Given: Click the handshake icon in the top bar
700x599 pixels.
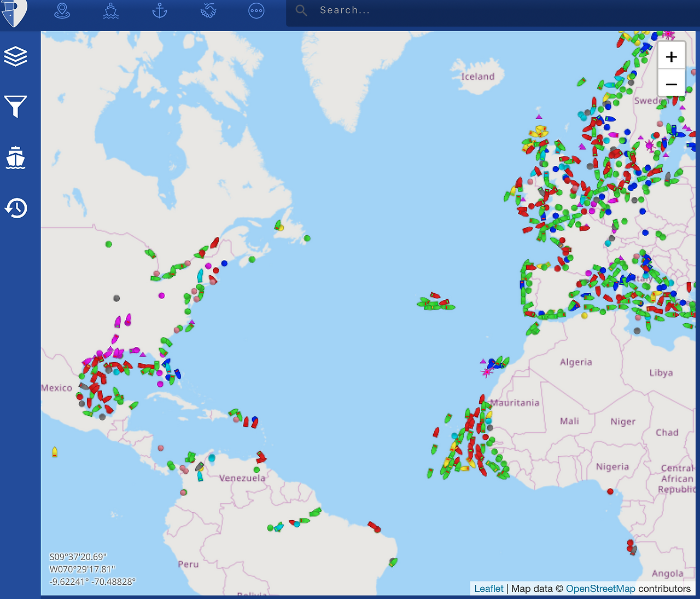Looking at the screenshot, I should 208,10.
